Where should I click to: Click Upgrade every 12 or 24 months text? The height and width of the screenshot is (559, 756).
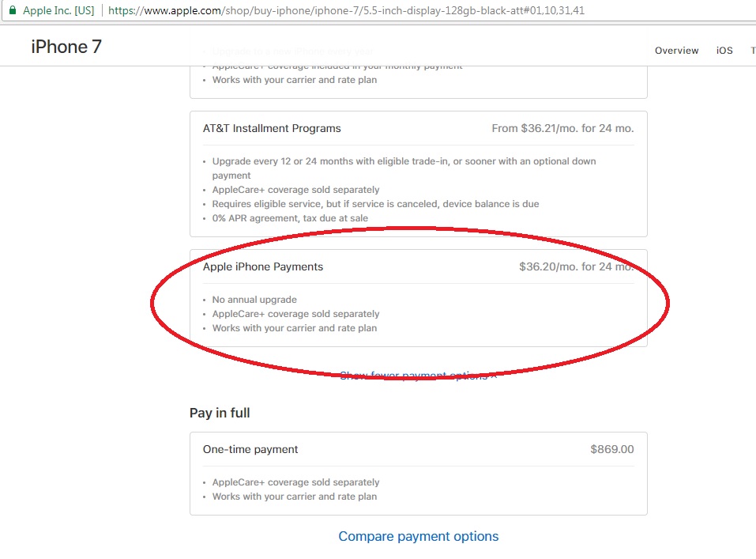(404, 168)
